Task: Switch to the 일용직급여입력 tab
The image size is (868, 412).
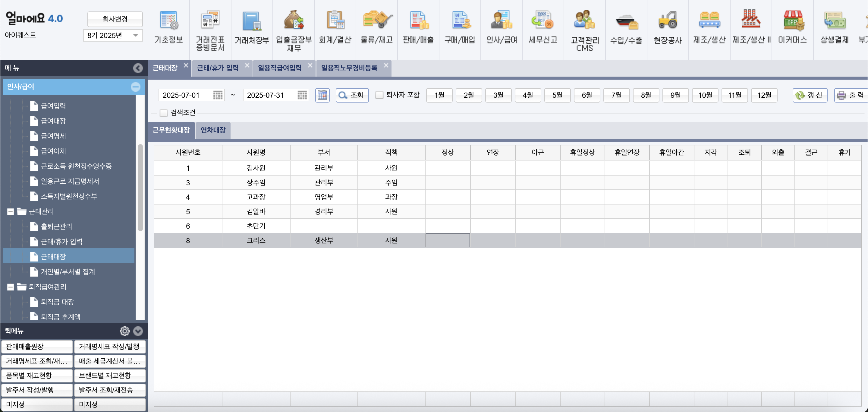Action: [x=279, y=68]
